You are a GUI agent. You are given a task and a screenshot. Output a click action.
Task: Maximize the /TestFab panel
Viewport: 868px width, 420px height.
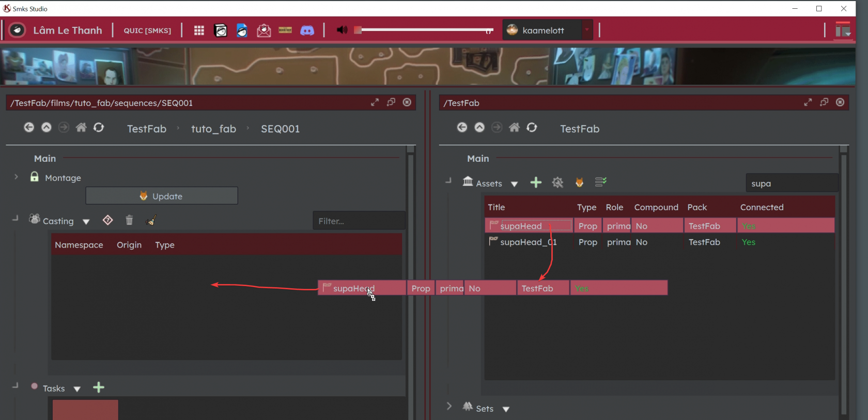point(808,102)
